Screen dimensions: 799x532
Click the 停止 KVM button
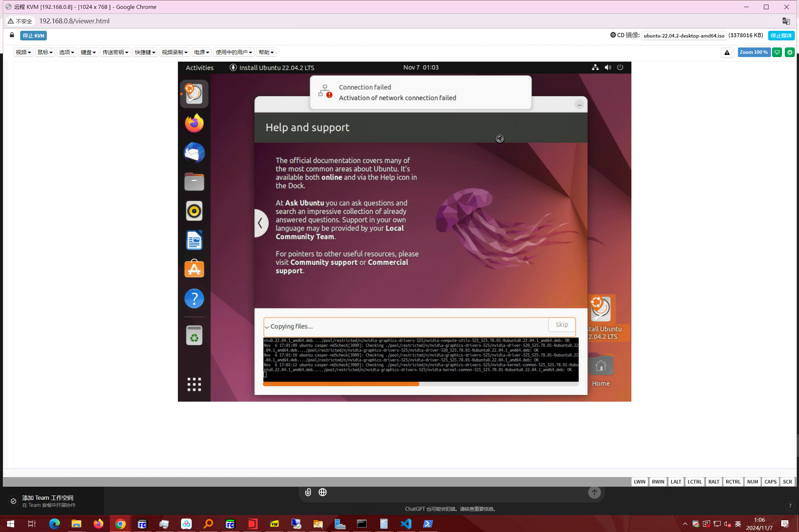click(33, 36)
